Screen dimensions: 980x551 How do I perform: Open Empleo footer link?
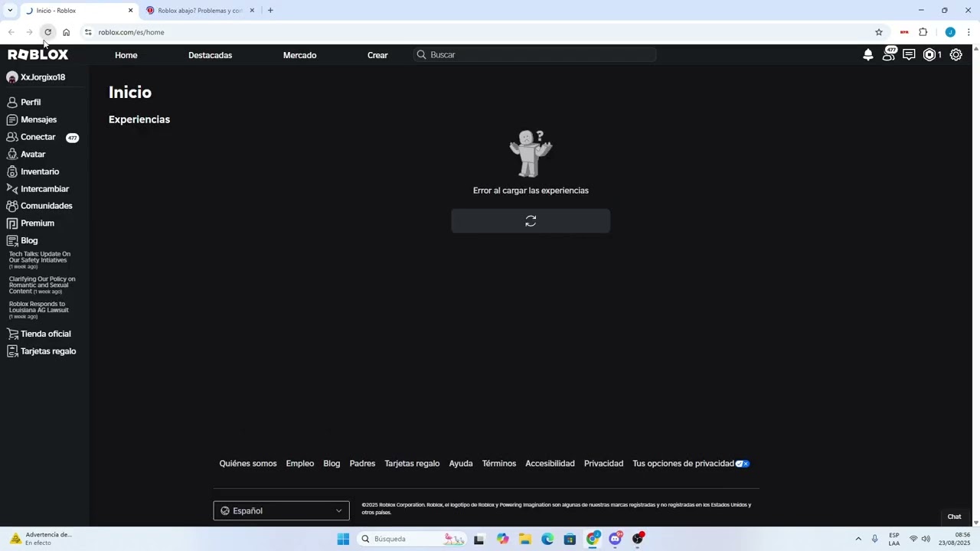click(x=300, y=464)
